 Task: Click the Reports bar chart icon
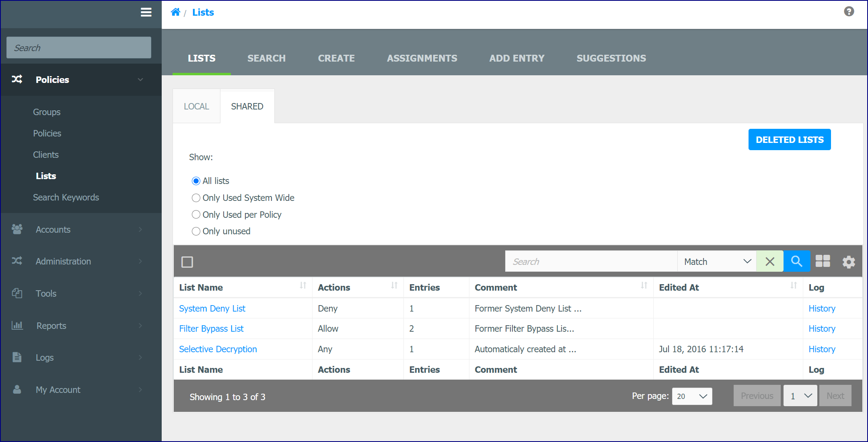coord(17,325)
